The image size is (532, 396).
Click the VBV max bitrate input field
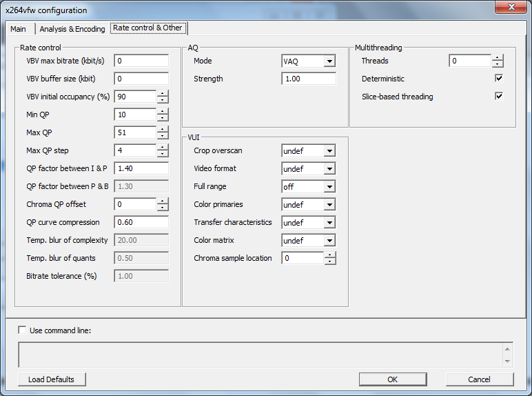tap(141, 61)
